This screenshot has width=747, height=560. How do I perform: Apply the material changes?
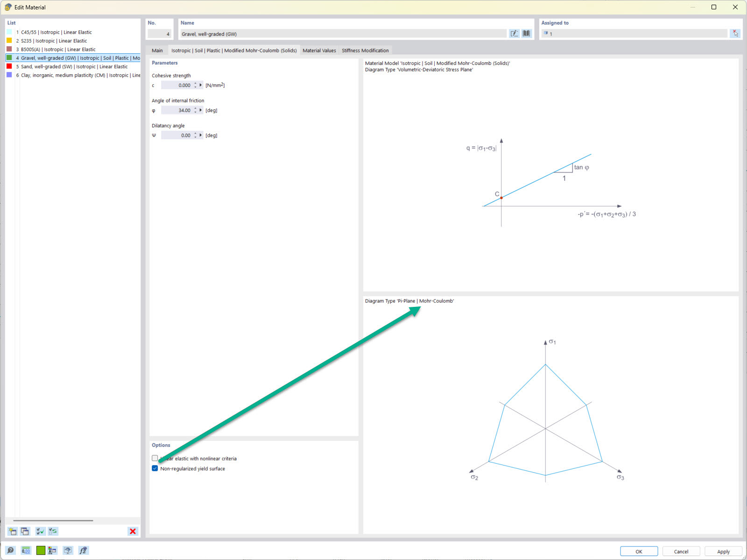[x=723, y=551]
